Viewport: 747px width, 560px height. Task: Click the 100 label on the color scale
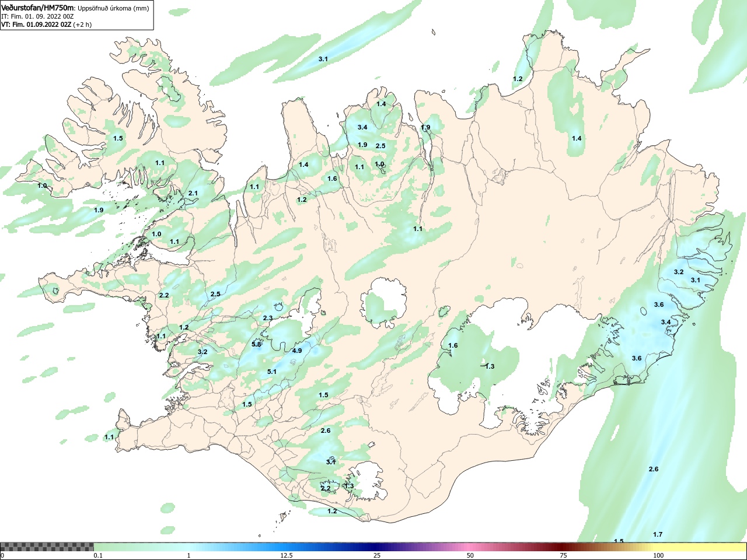[658, 555]
